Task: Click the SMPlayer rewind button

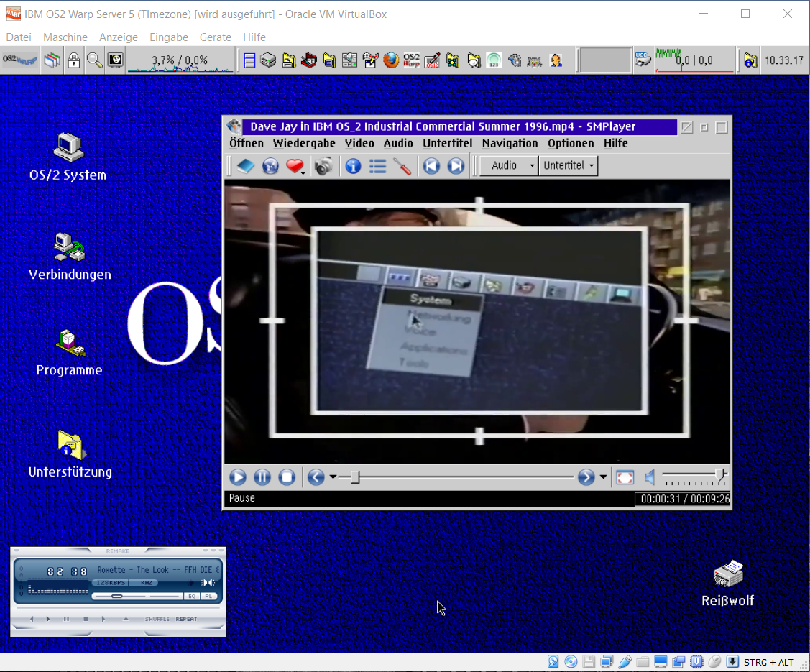Action: tap(316, 477)
